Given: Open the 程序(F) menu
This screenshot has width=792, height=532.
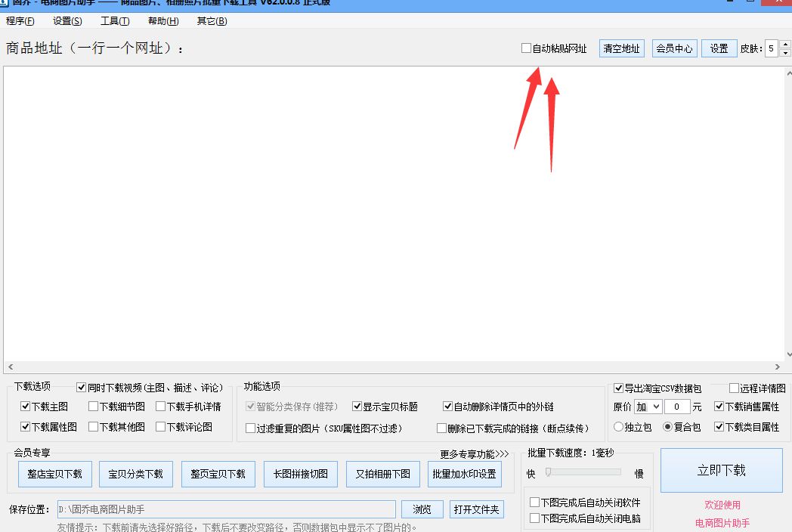Looking at the screenshot, I should (x=20, y=20).
